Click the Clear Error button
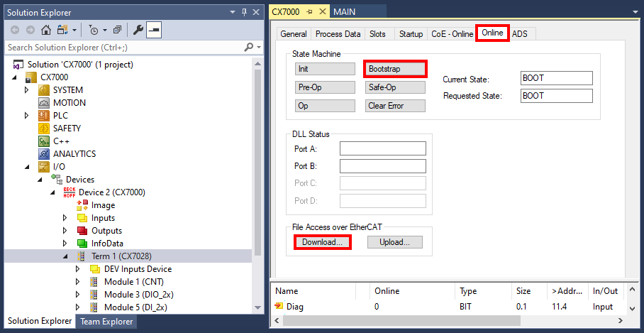 [395, 106]
